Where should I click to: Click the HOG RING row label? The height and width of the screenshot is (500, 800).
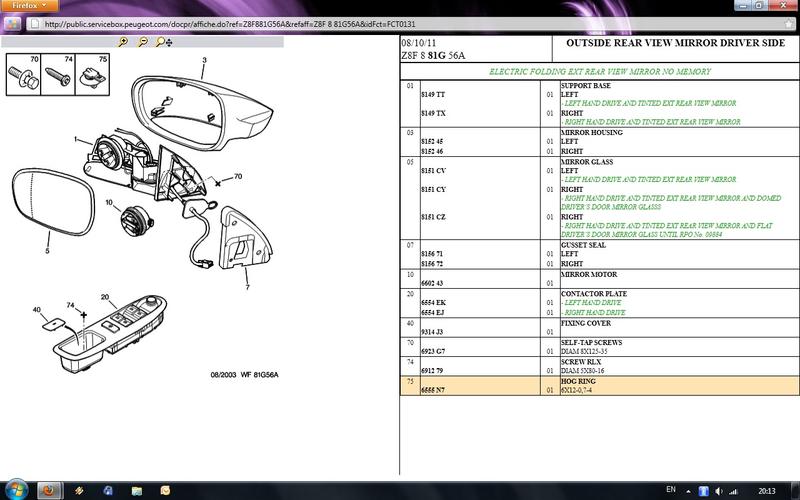(579, 382)
